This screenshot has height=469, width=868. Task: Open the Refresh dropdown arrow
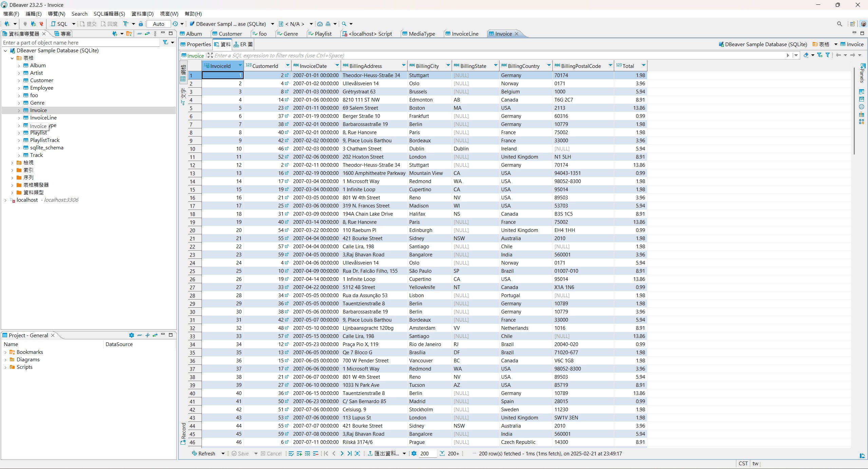tap(223, 453)
